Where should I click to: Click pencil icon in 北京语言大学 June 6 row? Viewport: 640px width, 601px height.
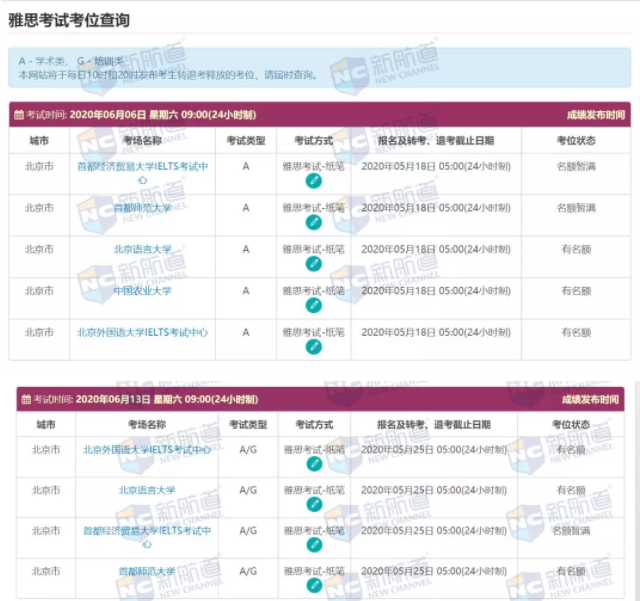tap(313, 264)
